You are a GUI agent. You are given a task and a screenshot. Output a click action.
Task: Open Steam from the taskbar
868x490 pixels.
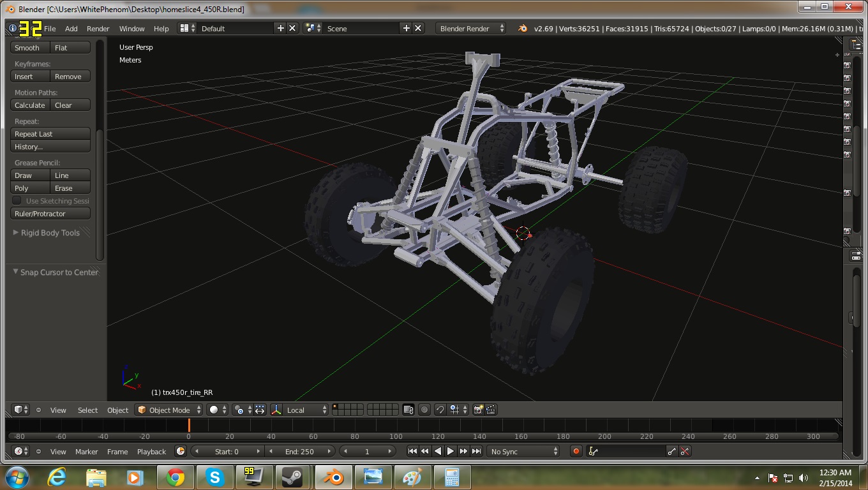pyautogui.click(x=293, y=477)
